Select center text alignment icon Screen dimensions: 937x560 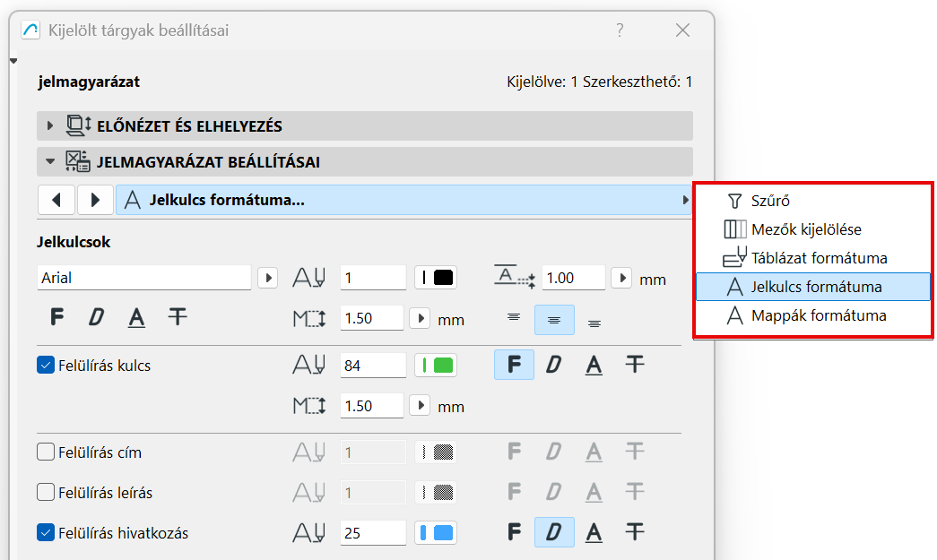point(554,320)
